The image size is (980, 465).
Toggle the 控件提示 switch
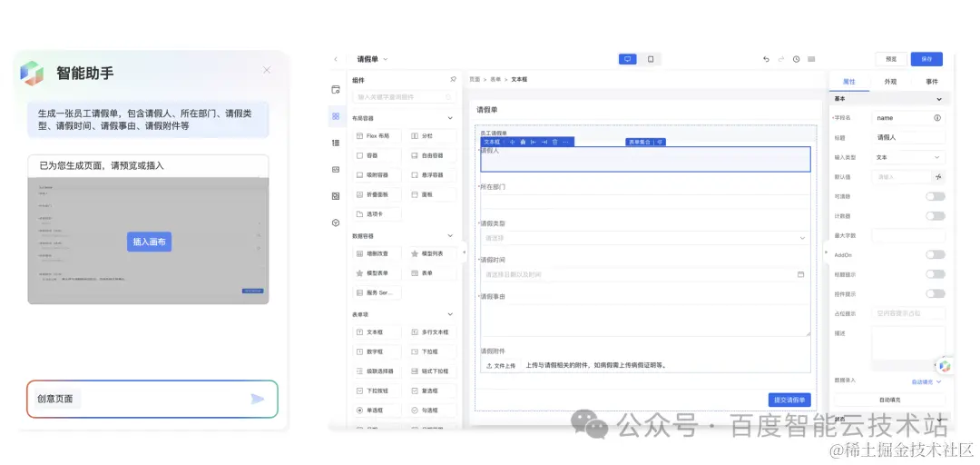(935, 293)
